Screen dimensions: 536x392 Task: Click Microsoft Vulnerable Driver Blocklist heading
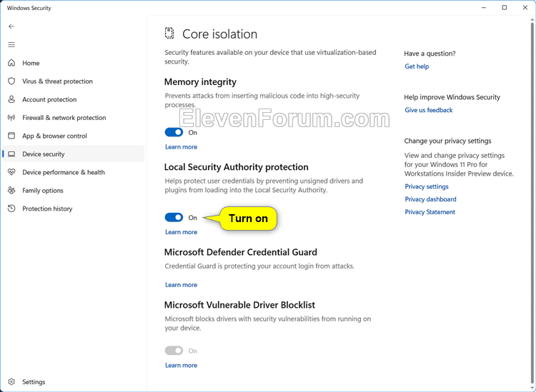point(239,305)
